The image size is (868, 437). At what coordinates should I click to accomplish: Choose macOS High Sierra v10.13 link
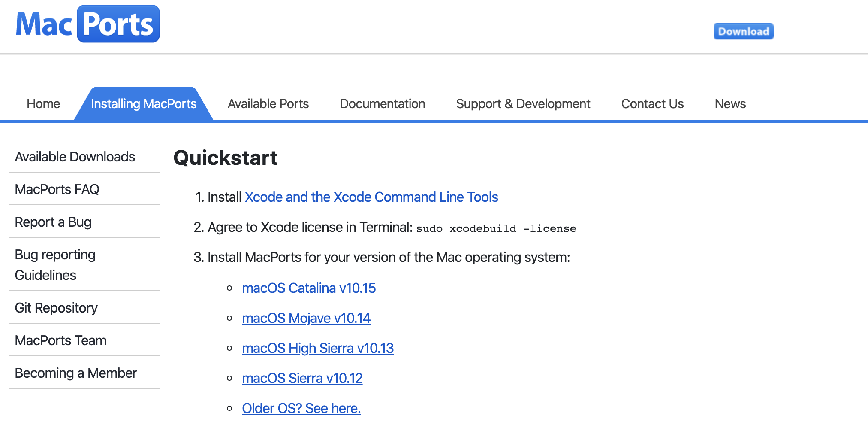317,349
